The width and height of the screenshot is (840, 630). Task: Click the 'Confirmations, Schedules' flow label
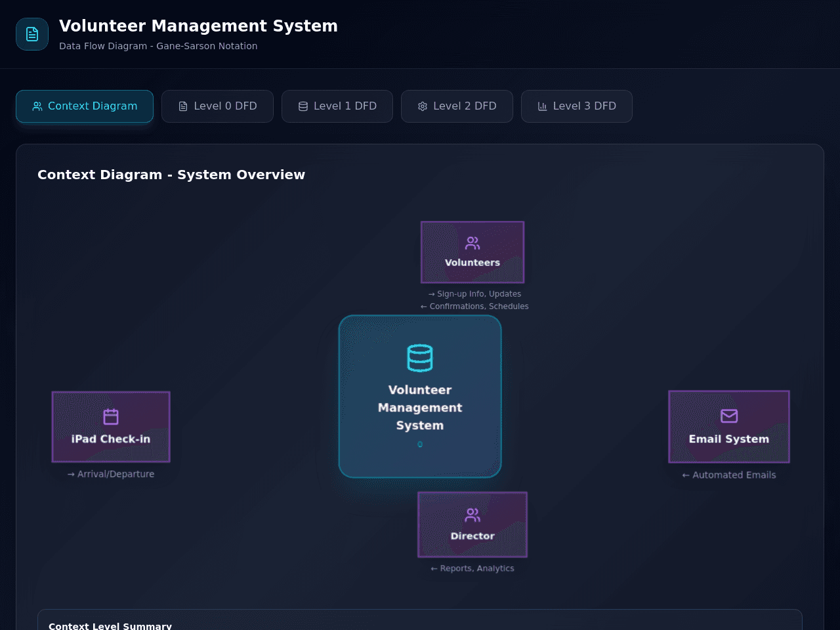coord(474,306)
